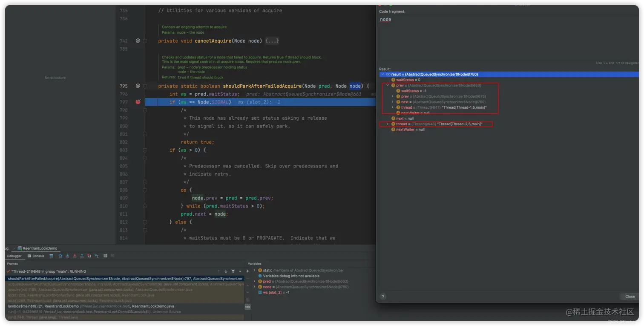The width and height of the screenshot is (644, 326).
Task: Select Variables debug info not available row
Action: tap(288, 276)
